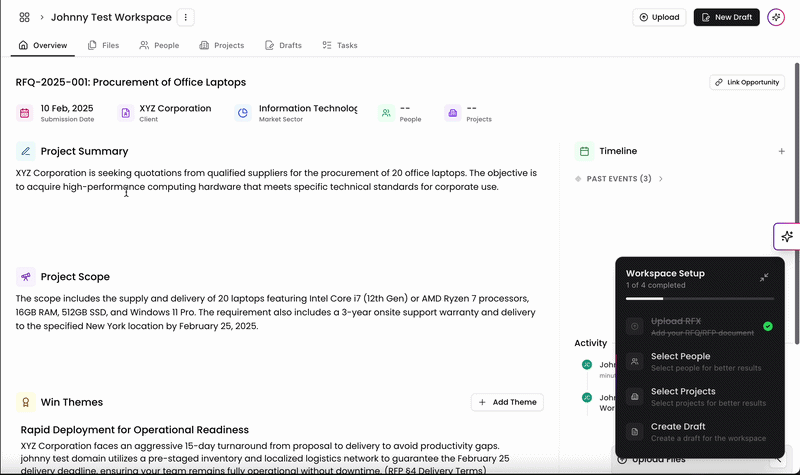
Task: Expand PAST EVENTS (3) section
Action: (x=619, y=179)
